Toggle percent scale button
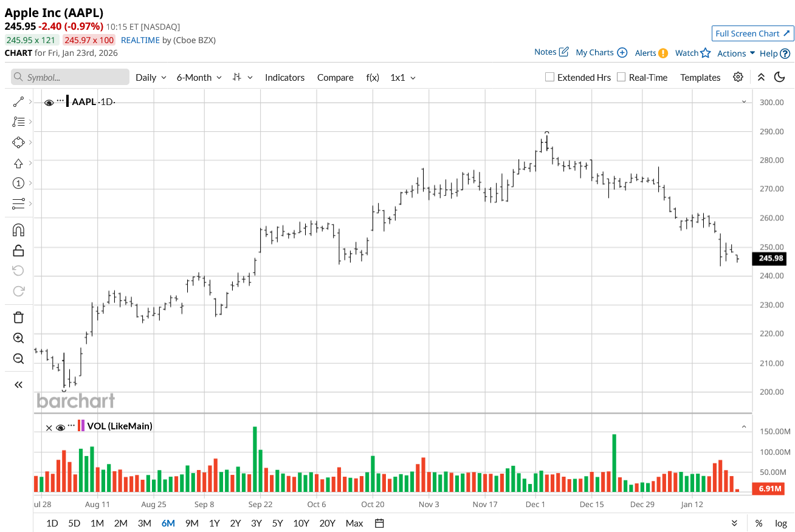 [759, 523]
